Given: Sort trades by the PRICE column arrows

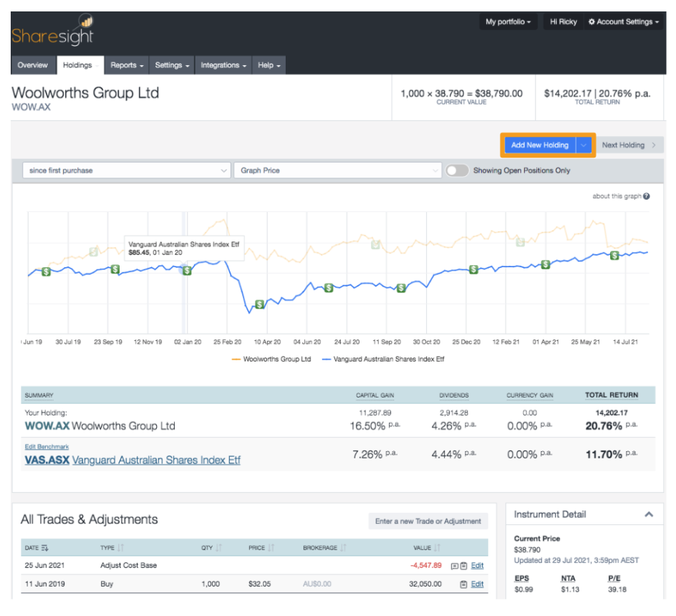Looking at the screenshot, I should coord(271,548).
